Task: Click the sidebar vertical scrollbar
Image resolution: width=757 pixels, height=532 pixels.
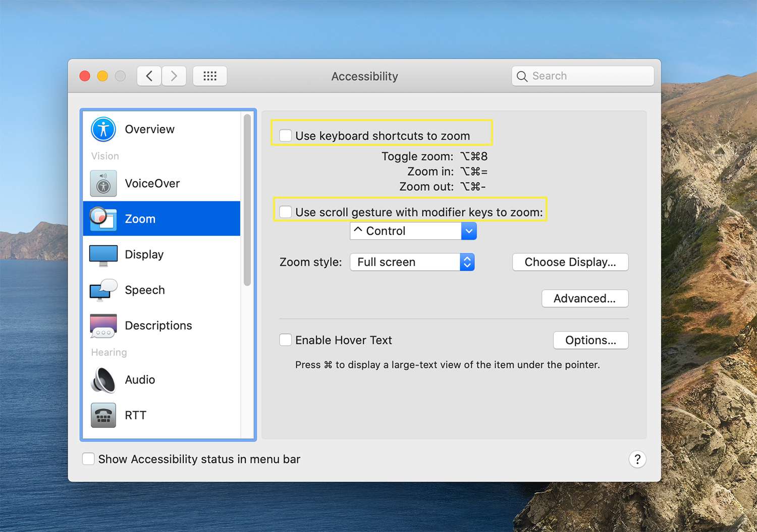Action: click(247, 201)
